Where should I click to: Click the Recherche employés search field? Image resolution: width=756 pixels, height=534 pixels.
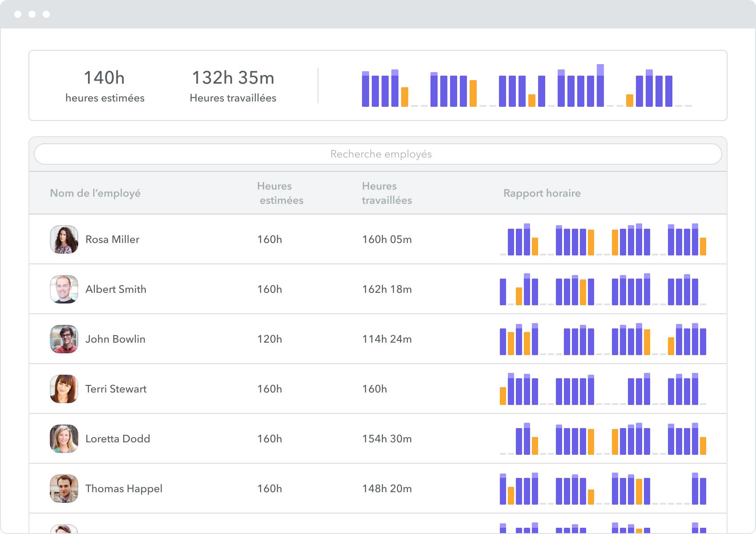click(x=378, y=154)
